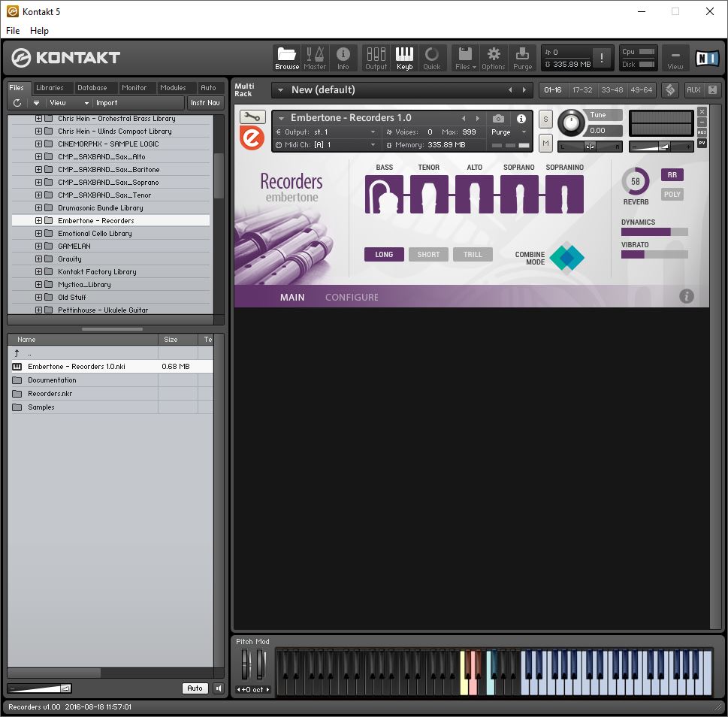Select the LONG articulation
Viewport: 728px width, 717px height.
pos(384,254)
